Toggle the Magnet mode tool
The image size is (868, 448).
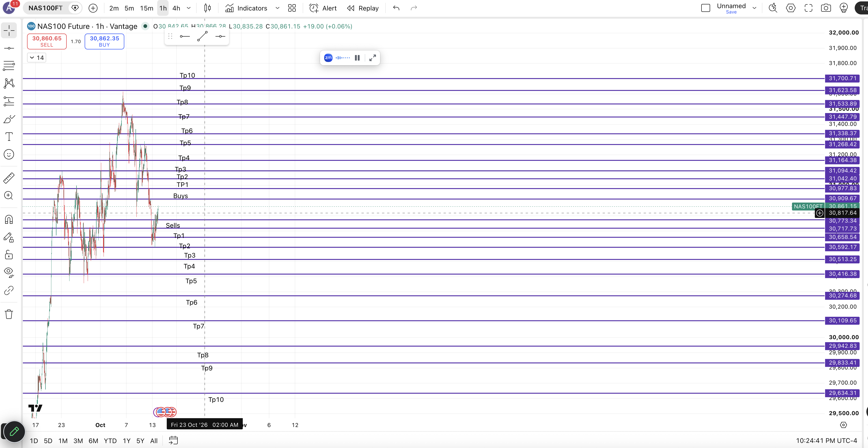(9, 220)
